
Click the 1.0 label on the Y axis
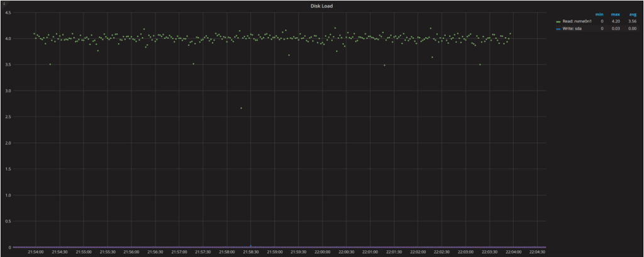(8, 195)
